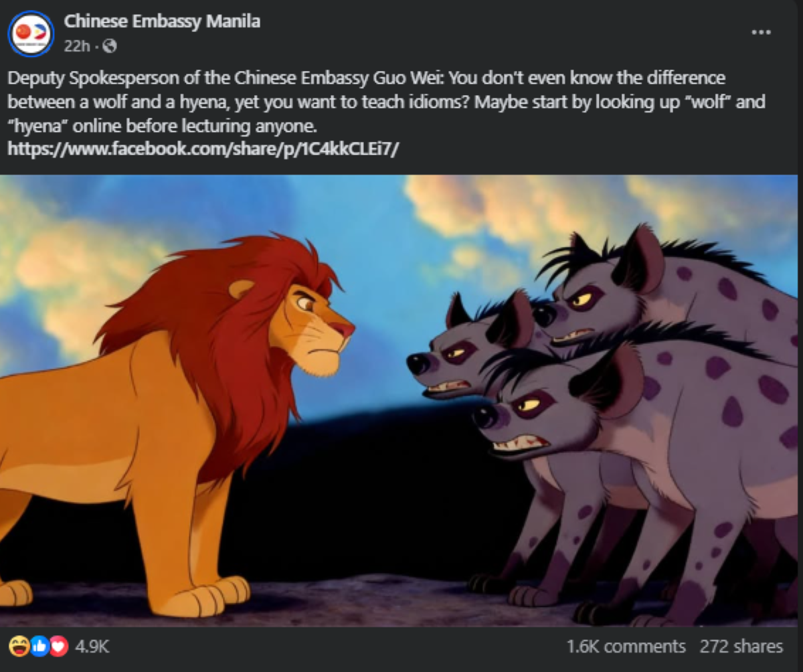Click the red heart Love reaction icon
The image size is (803, 672).
pyautogui.click(x=60, y=647)
